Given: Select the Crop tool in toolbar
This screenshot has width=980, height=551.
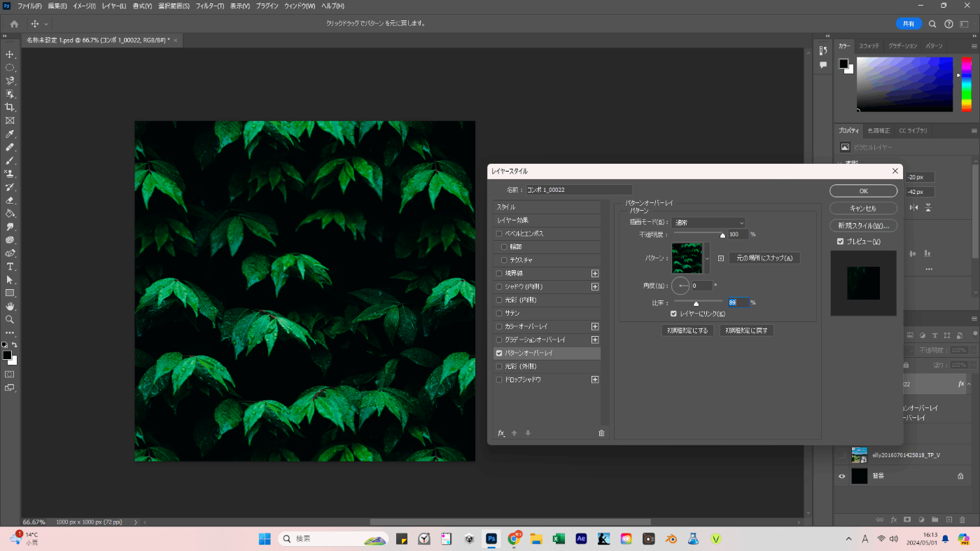Looking at the screenshot, I should point(10,107).
